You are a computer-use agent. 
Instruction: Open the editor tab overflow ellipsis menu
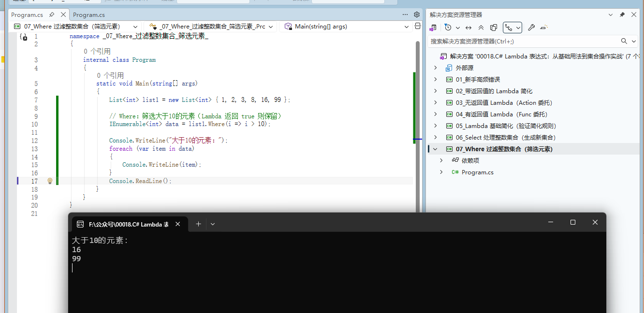point(405,14)
